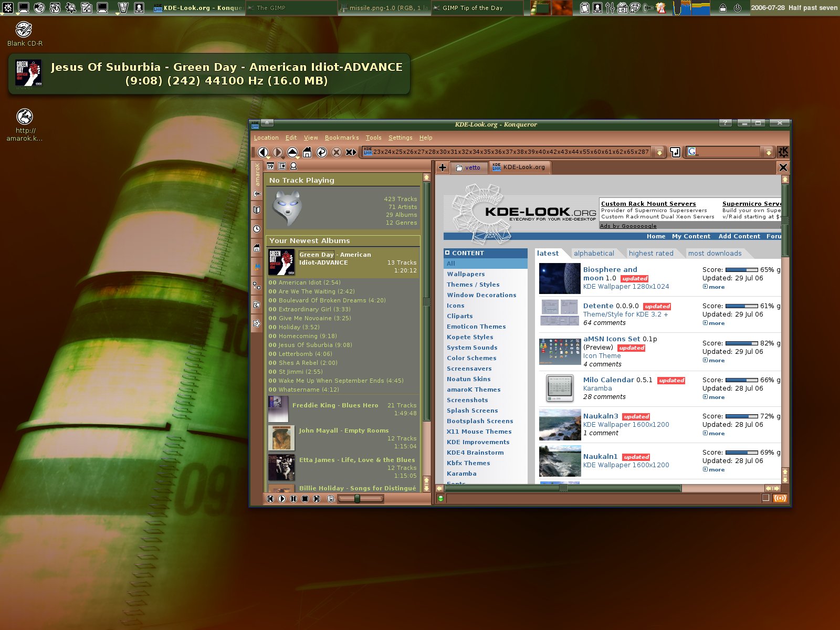This screenshot has height=630, width=840.
Task: Select the most downloads tab
Action: pyautogui.click(x=715, y=253)
